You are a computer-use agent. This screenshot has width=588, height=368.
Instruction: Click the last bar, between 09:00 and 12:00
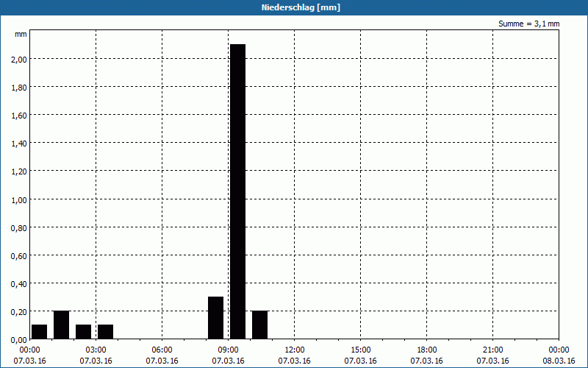[260, 325]
